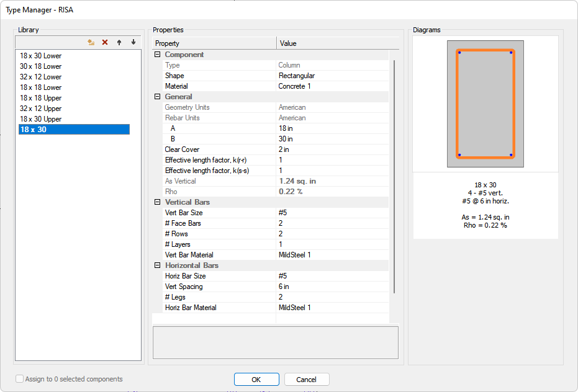Edit the Vert Bar Size value

pos(332,213)
